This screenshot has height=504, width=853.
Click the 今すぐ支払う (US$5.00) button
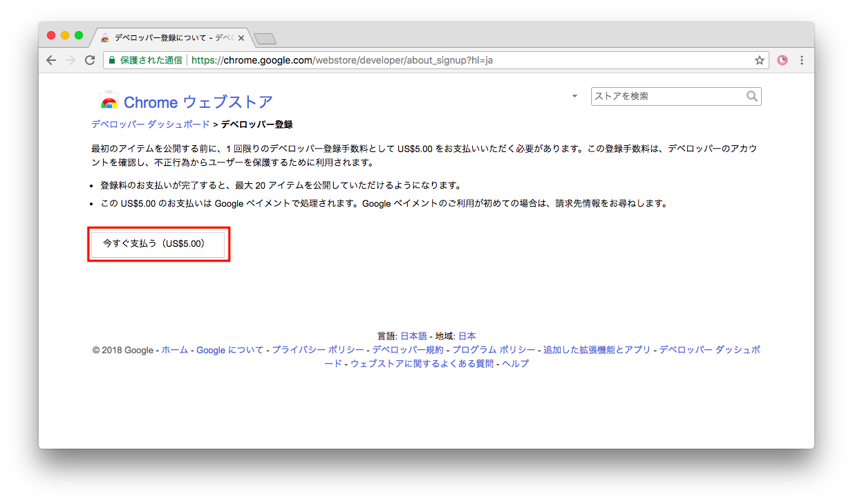[x=158, y=244]
